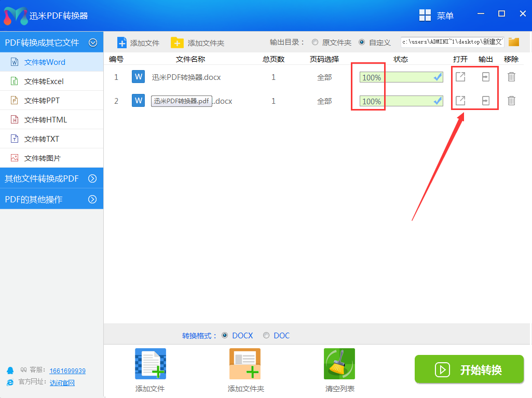The height and width of the screenshot is (398, 532).
Task: Open the 菜单 menu in title bar
Action: click(436, 16)
